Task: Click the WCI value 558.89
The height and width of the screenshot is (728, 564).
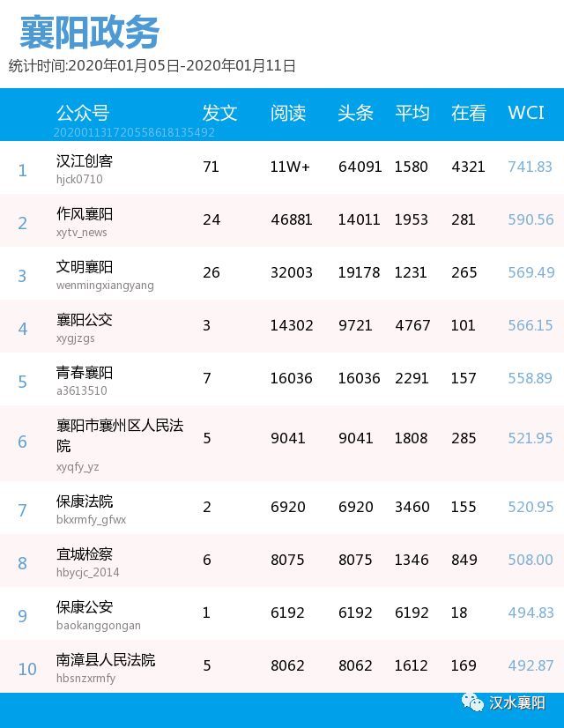Action: (x=531, y=378)
